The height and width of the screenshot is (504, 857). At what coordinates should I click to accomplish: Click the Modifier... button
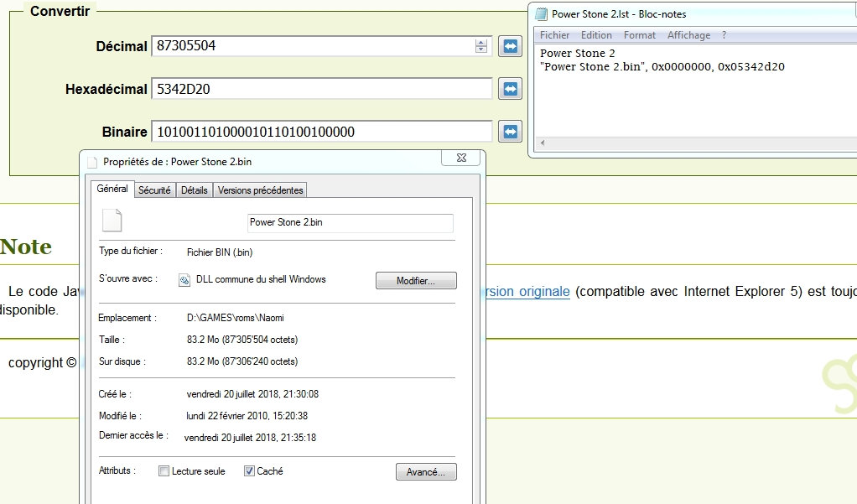[416, 280]
